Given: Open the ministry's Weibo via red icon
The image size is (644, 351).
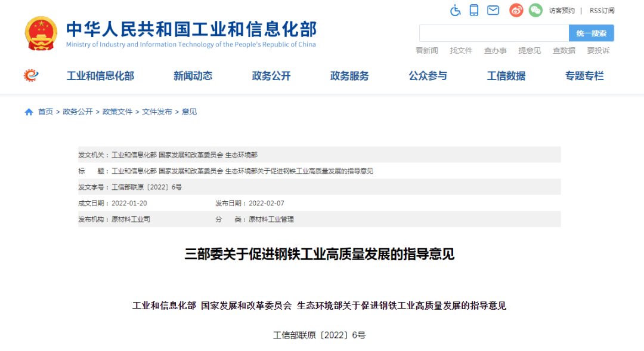Looking at the screenshot, I should tap(515, 10).
